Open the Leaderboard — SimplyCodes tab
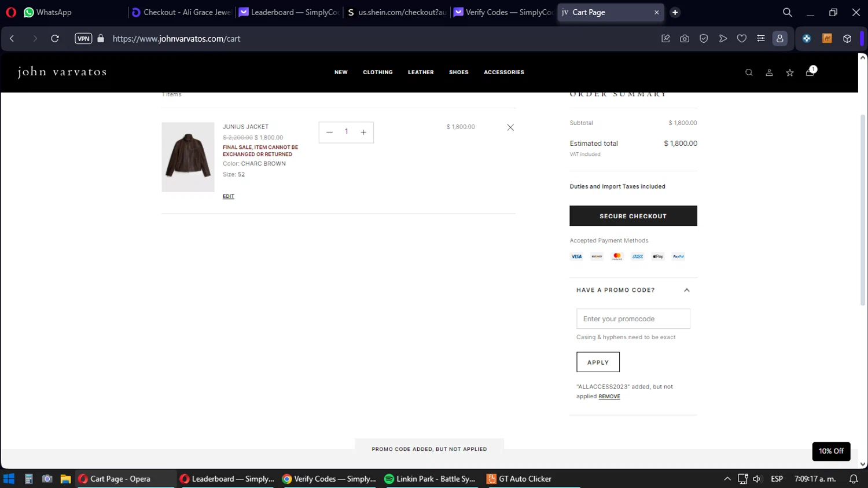Image resolution: width=868 pixels, height=488 pixels. tap(289, 12)
